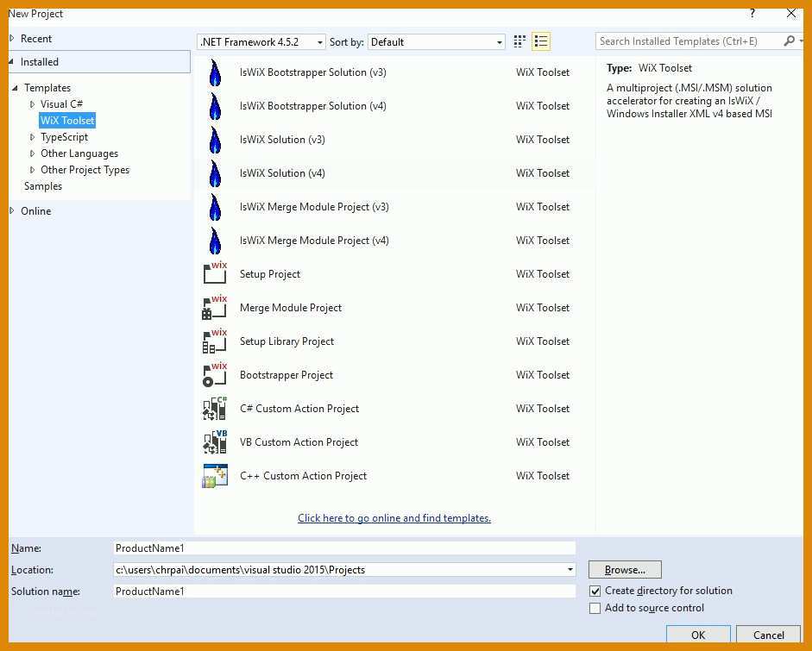Expand the Visual C# tree node
812x651 pixels.
32,104
